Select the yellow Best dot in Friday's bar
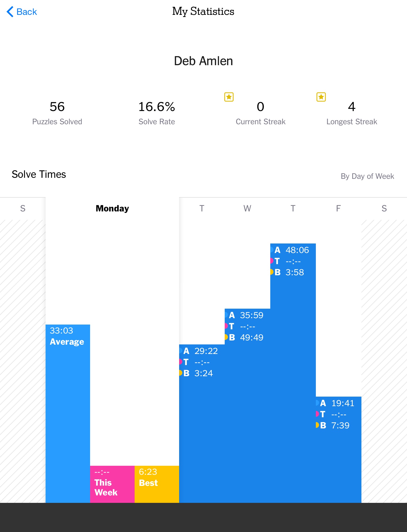The height and width of the screenshot is (532, 407). pyautogui.click(x=317, y=425)
